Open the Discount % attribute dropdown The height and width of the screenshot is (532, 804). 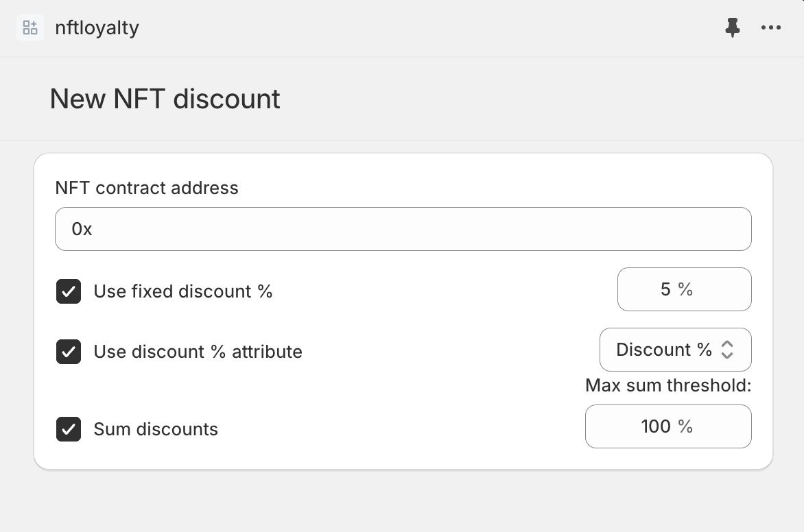675,350
